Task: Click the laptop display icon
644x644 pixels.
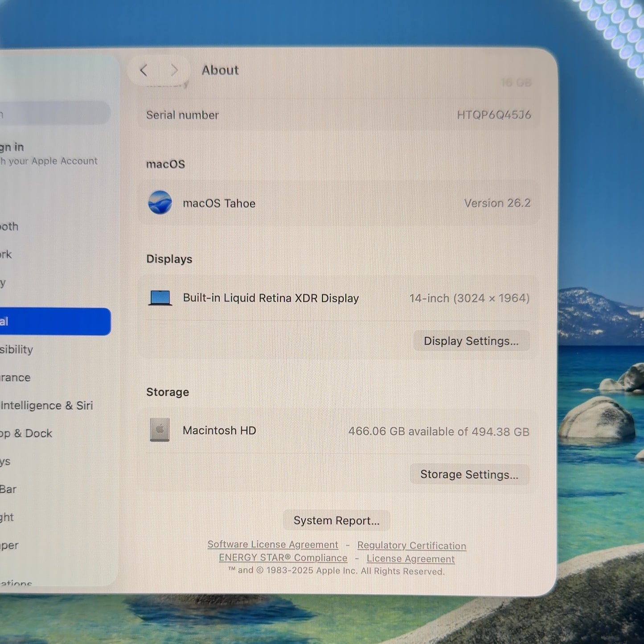Action: coord(160,298)
